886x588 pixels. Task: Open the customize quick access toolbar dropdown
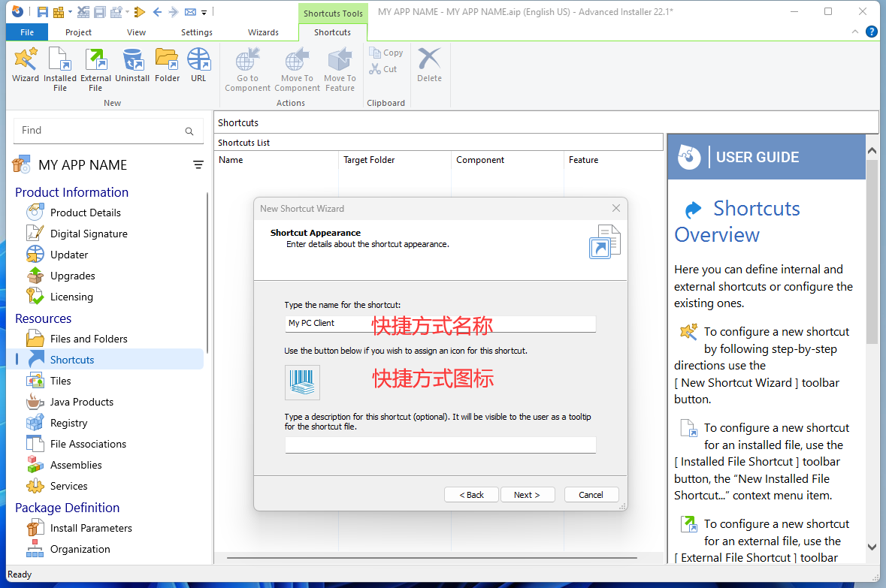[204, 13]
